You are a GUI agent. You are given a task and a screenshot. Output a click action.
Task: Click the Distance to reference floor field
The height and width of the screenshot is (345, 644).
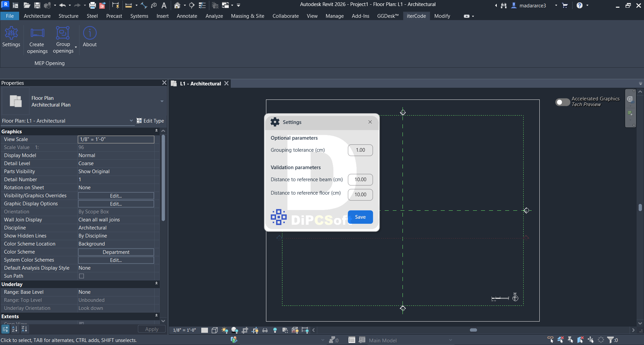click(360, 195)
